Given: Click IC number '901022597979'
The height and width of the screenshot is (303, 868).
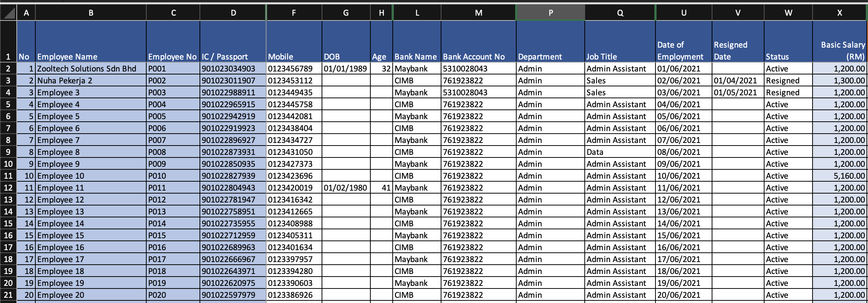Looking at the screenshot, I should click(233, 295).
